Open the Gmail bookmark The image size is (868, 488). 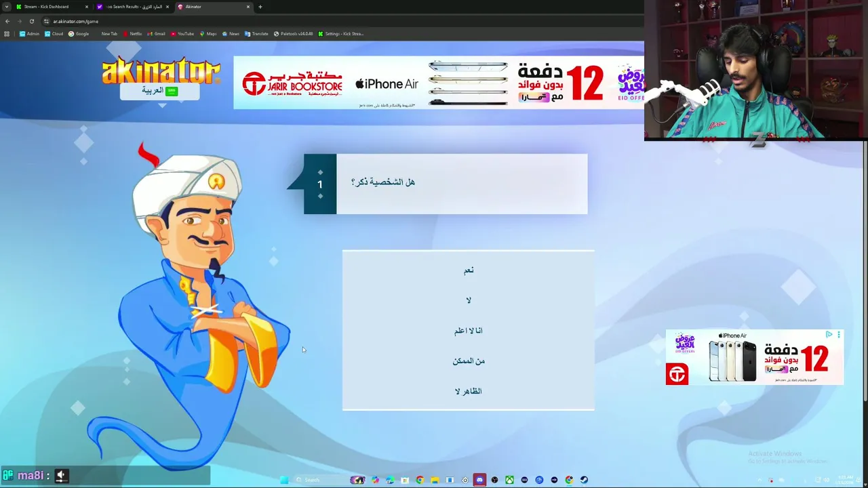point(157,34)
